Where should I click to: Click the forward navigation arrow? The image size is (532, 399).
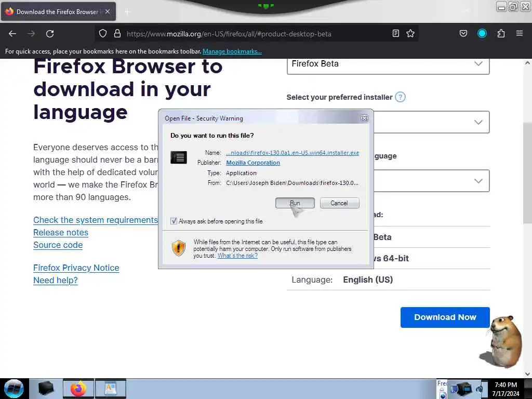31,34
